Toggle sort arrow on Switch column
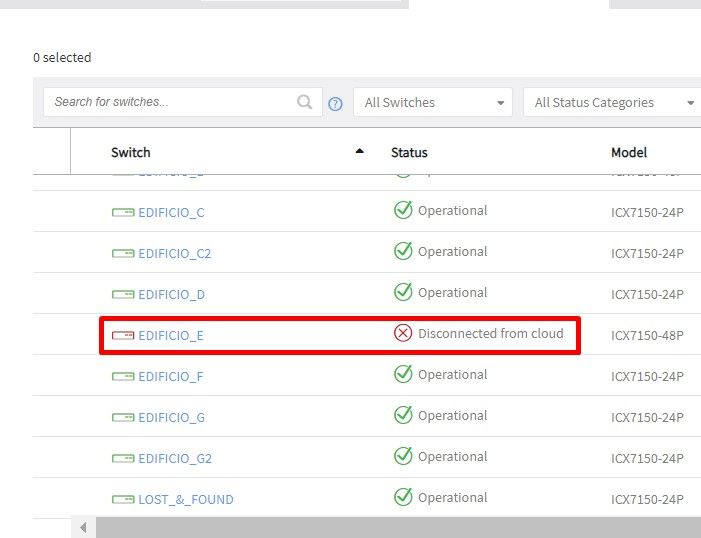This screenshot has height=538, width=701. [360, 152]
